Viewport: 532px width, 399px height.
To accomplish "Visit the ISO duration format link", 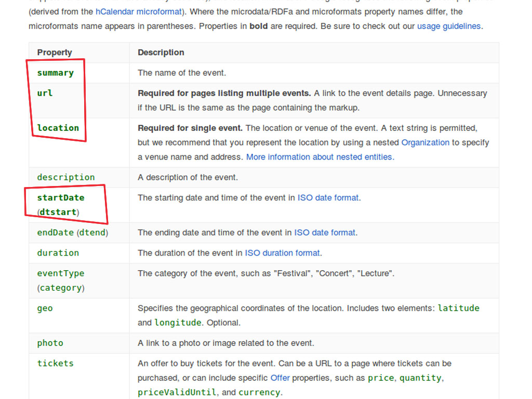I will tap(283, 253).
